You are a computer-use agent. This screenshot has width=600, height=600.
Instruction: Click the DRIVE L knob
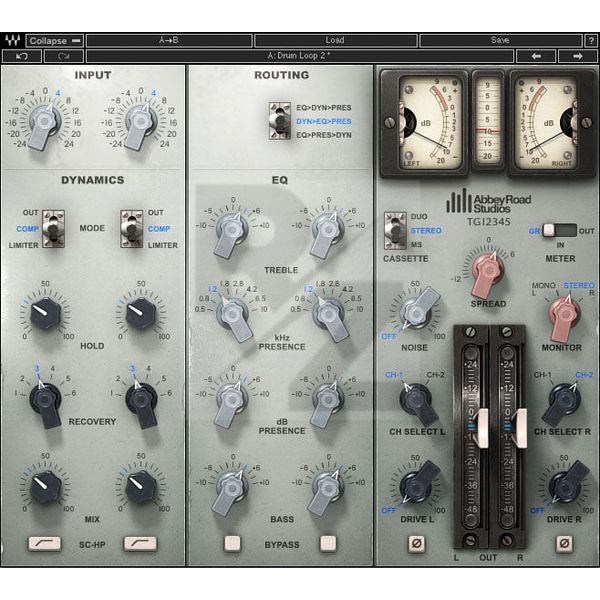click(417, 485)
